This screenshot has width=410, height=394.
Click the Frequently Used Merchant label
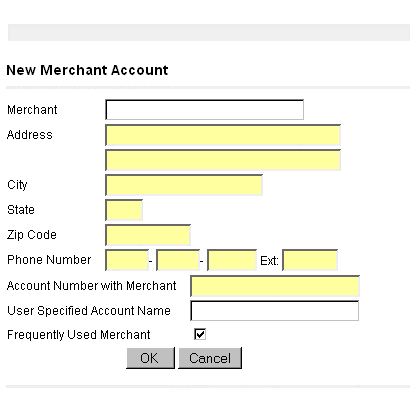click(x=79, y=335)
